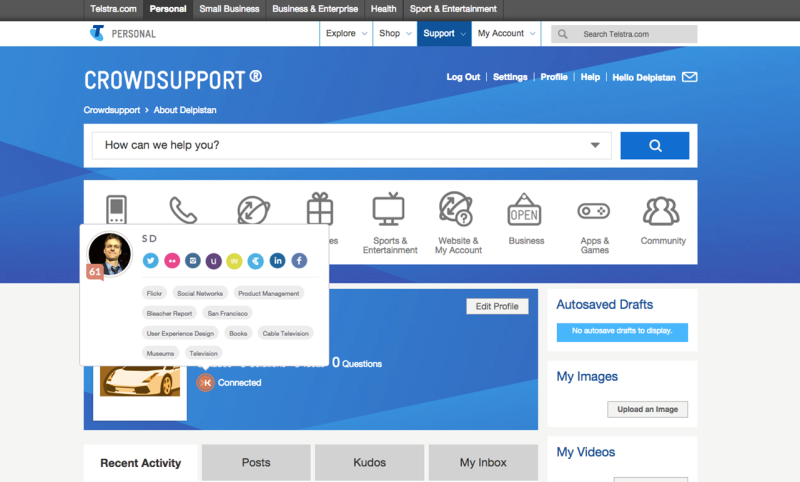This screenshot has width=800, height=482.
Task: Click the magnifier in Search Telstra.com
Action: (x=563, y=34)
